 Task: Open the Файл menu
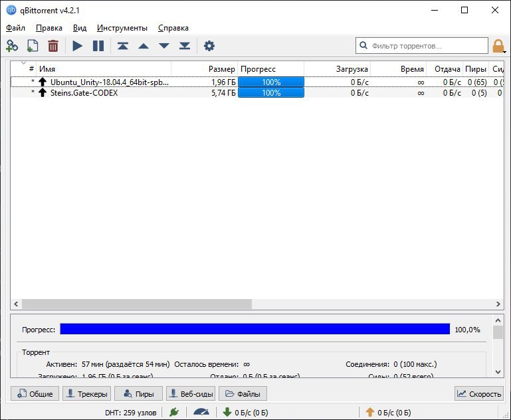pyautogui.click(x=16, y=28)
